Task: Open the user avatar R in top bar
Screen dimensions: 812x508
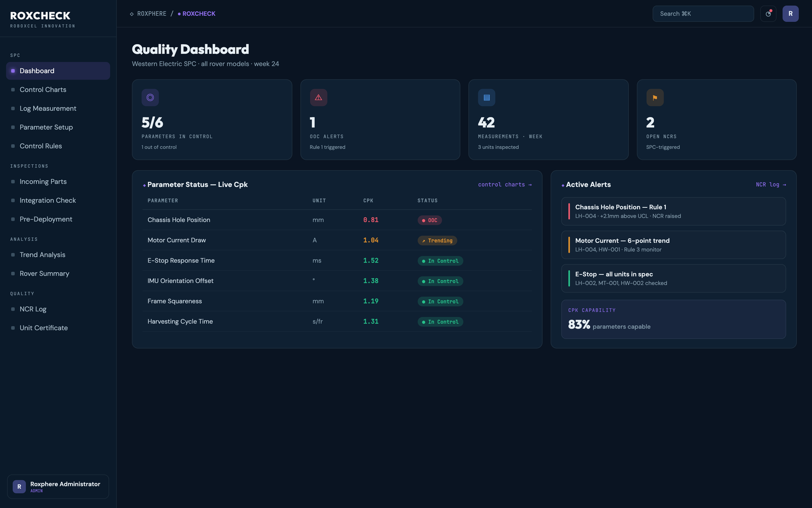Action: [x=791, y=14]
